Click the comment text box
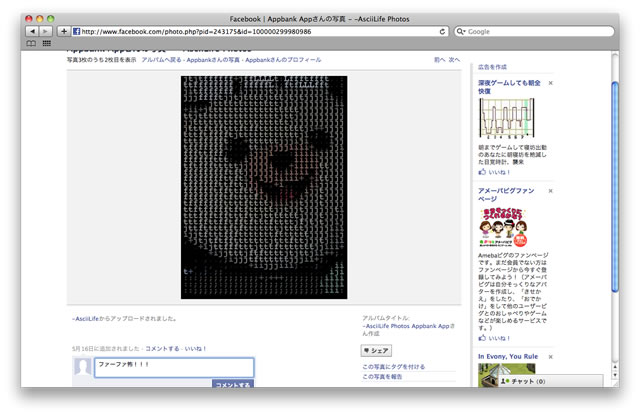 click(174, 367)
